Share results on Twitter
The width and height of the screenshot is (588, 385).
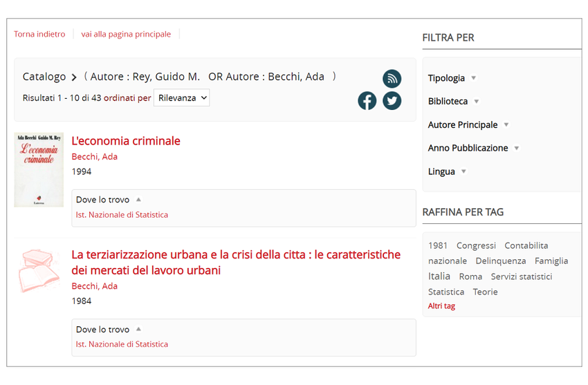[x=392, y=101]
